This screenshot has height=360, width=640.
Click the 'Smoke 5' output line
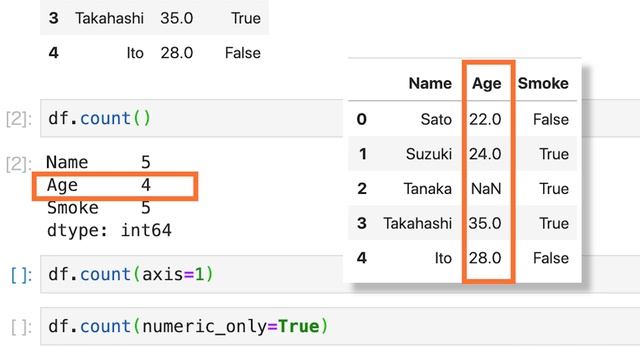coord(99,208)
